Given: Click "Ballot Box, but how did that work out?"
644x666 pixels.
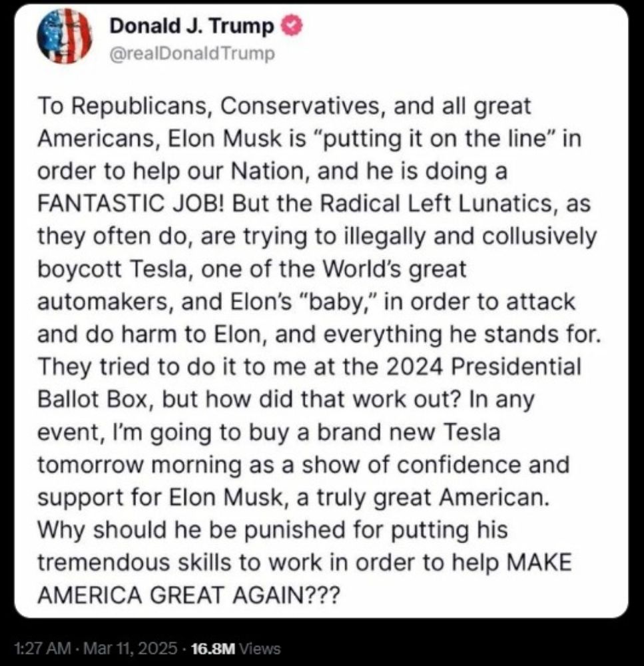Looking at the screenshot, I should (x=249, y=399).
